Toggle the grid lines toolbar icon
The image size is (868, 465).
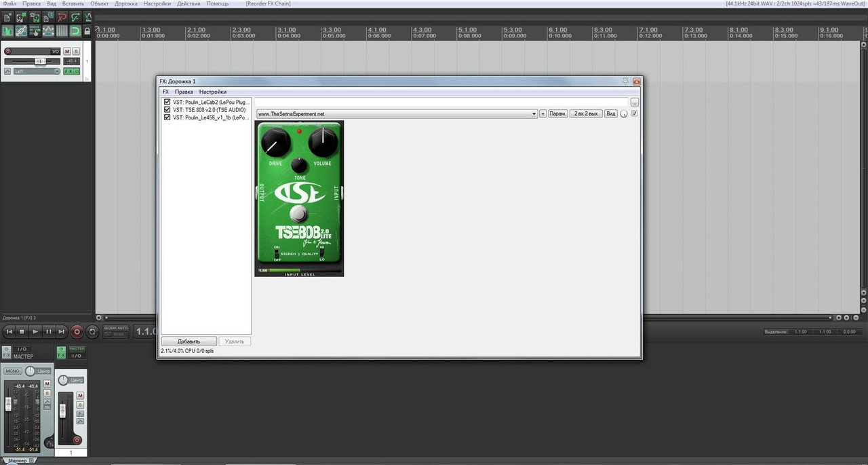[x=62, y=31]
